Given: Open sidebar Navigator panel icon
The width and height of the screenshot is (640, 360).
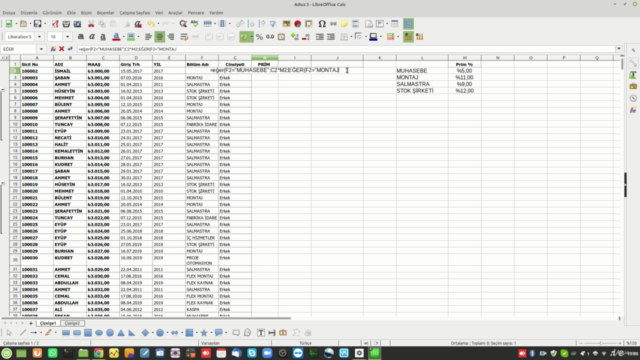Looking at the screenshot, I should [633, 98].
